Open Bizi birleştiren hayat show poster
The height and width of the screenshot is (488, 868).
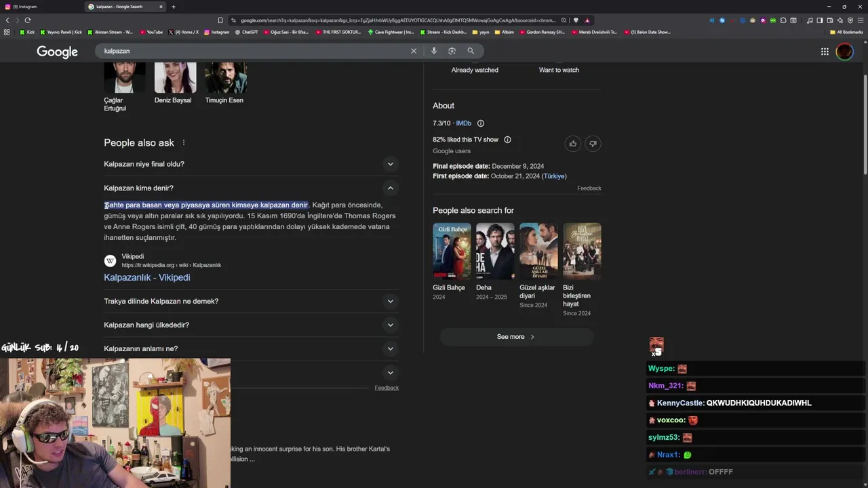[582, 251]
